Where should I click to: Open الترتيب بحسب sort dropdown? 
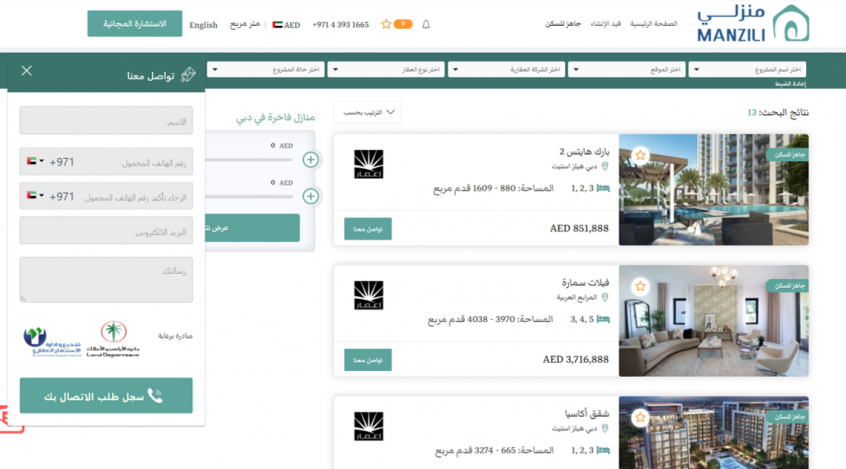368,112
